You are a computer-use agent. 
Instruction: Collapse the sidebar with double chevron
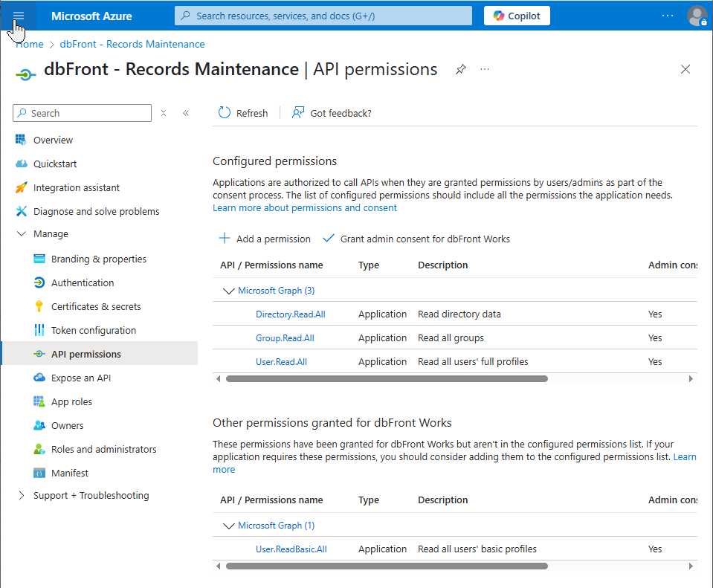pos(186,113)
